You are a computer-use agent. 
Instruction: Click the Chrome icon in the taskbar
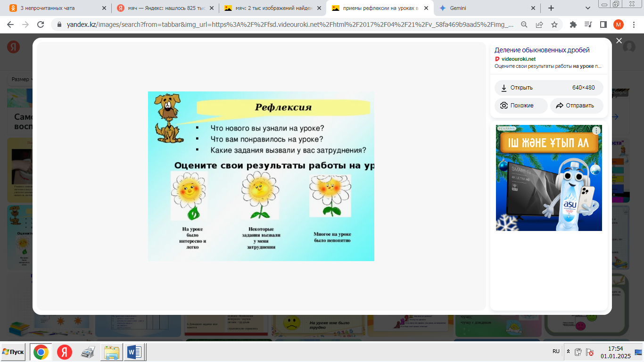click(41, 352)
